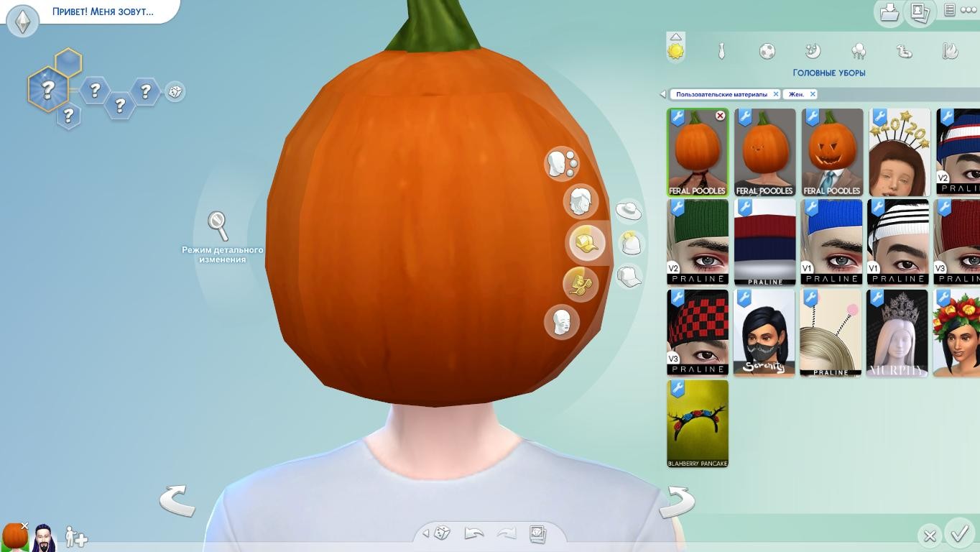Collapse the everyday outfit category arrow
This screenshot has height=552, width=980.
click(675, 37)
